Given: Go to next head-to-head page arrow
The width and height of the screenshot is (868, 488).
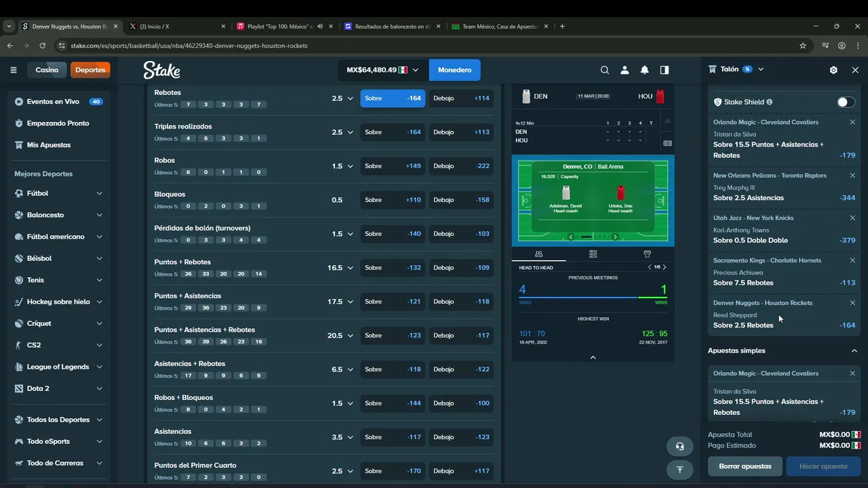Looking at the screenshot, I should [665, 267].
